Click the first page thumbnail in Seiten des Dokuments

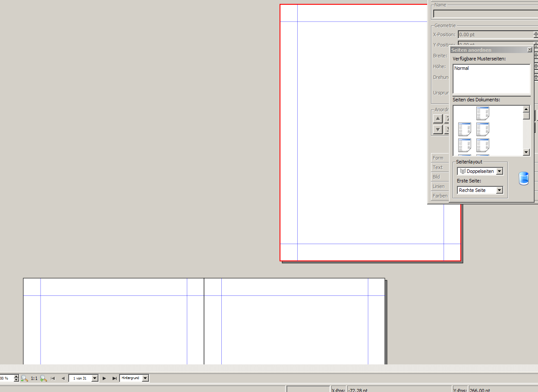coord(483,113)
